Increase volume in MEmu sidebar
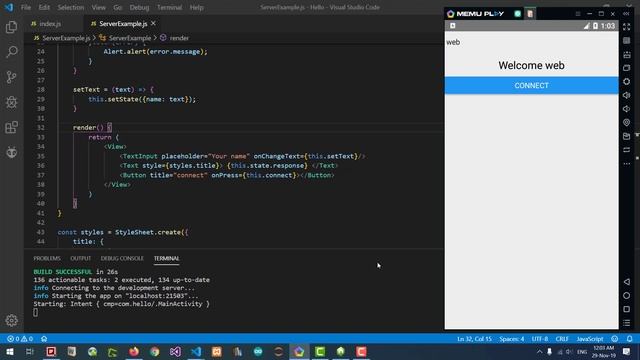This screenshot has width=640, height=360. click(x=627, y=95)
